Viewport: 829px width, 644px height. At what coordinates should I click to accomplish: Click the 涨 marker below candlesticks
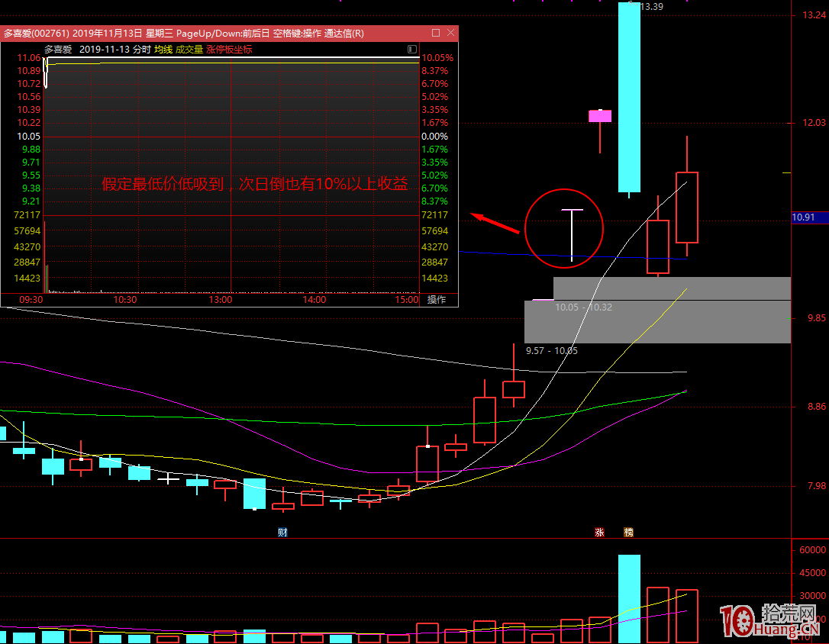click(x=599, y=532)
